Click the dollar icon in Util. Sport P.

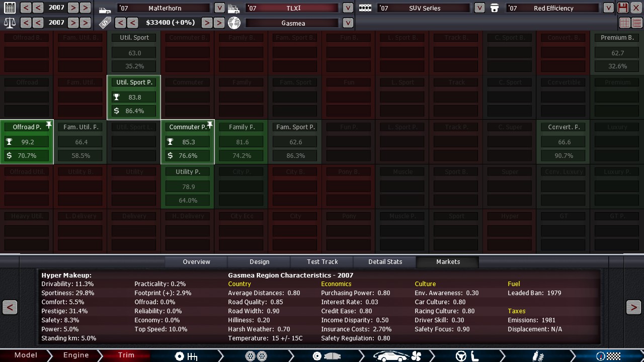[116, 111]
